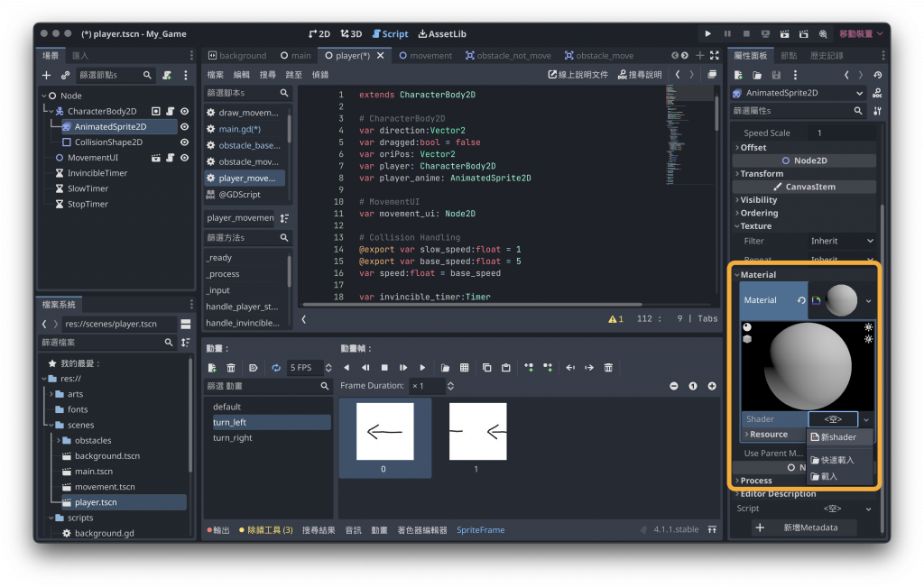Image resolution: width=924 pixels, height=587 pixels.
Task: Toggle alphabetical sort of methods list
Action: point(284,218)
